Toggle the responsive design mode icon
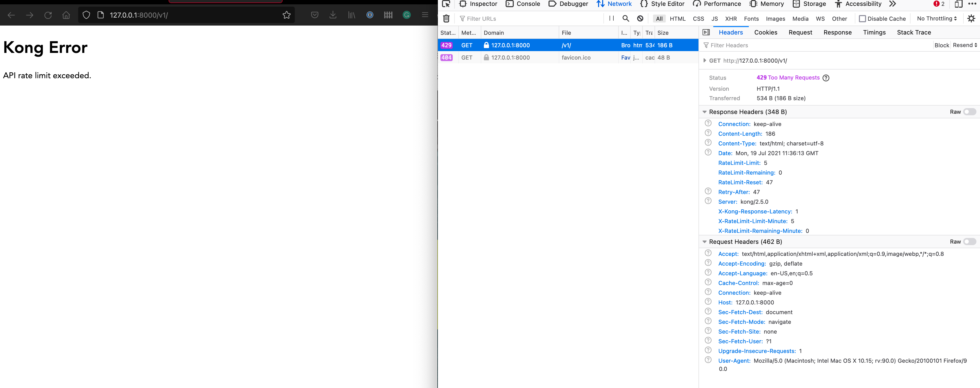This screenshot has width=980, height=388. click(958, 4)
